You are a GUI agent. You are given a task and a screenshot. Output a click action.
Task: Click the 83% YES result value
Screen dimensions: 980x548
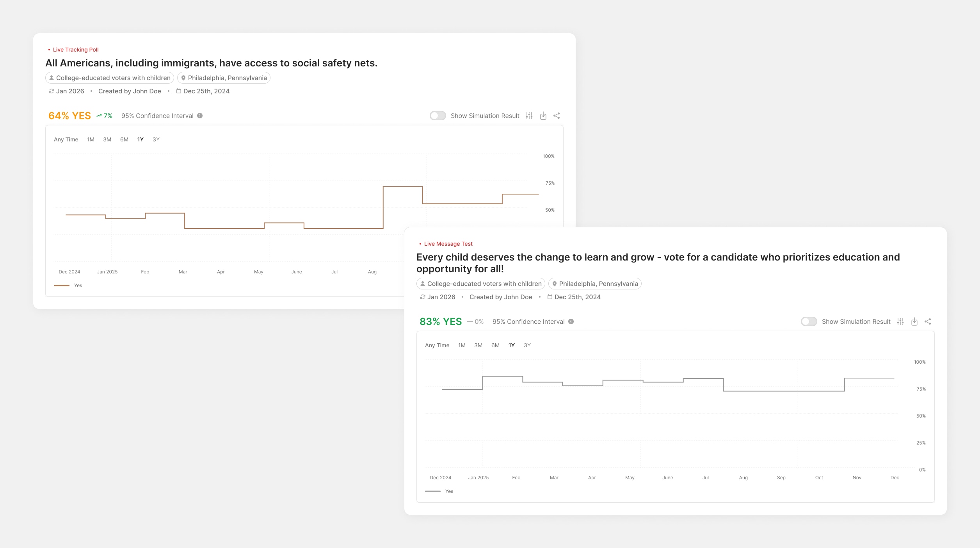441,321
